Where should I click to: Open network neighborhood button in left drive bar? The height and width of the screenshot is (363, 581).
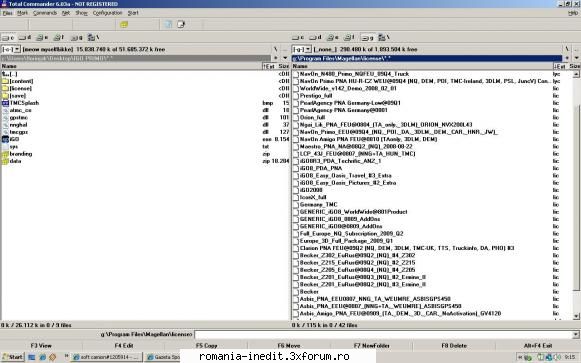(x=93, y=37)
